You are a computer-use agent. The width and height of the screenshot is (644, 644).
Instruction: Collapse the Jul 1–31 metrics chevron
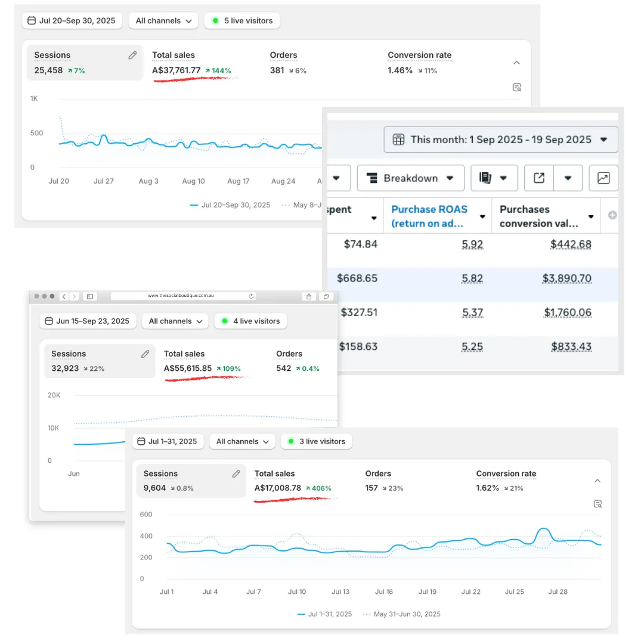(x=597, y=481)
